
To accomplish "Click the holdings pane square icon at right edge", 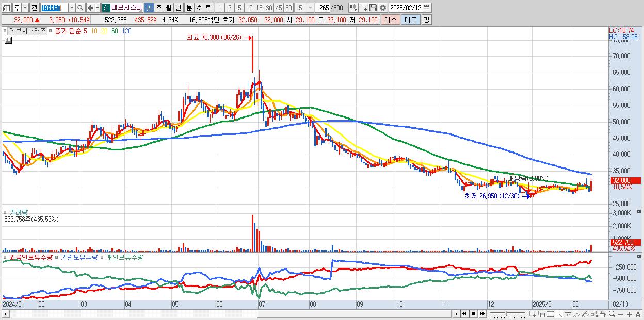I will tap(639, 256).
